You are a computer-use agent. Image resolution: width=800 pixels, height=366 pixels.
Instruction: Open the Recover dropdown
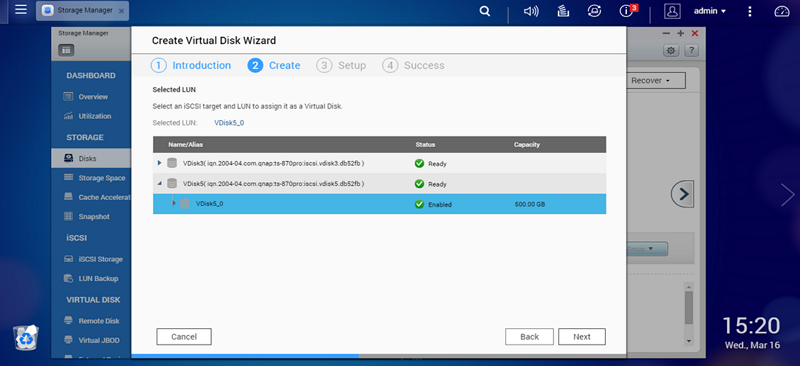tap(650, 81)
